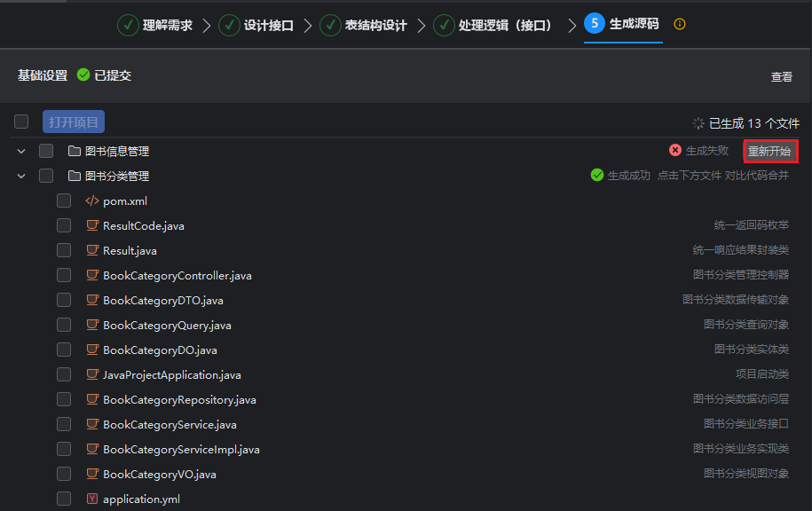Click the info icon beside 生成源码 step
This screenshot has height=511, width=812.
point(680,25)
